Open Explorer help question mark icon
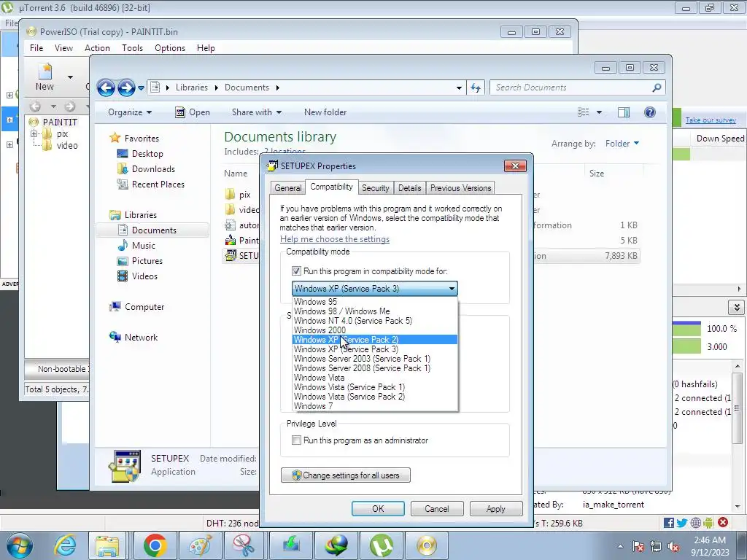This screenshot has height=560, width=747. click(x=650, y=112)
